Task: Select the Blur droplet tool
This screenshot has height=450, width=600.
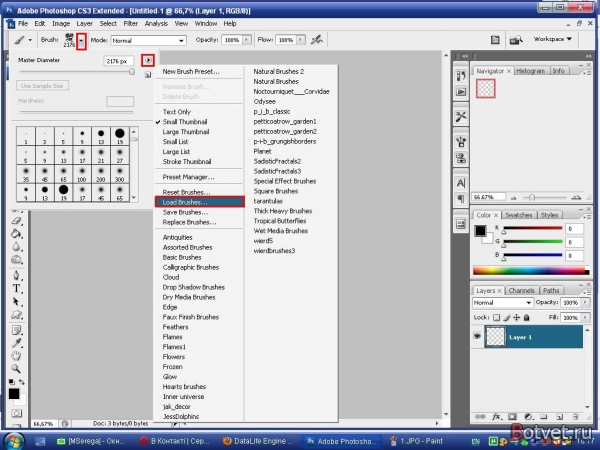Action: [x=16, y=246]
